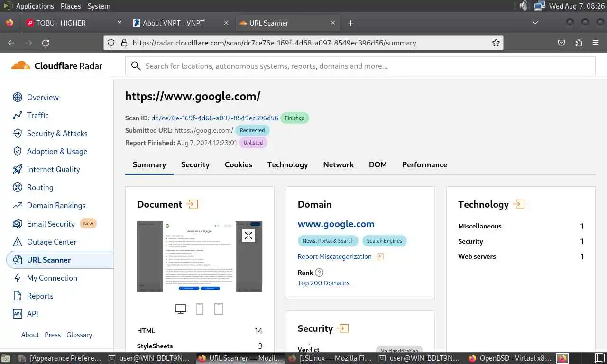Open the Overview globe icon in sidebar
Screen dimensions: 607x364
click(x=18, y=97)
